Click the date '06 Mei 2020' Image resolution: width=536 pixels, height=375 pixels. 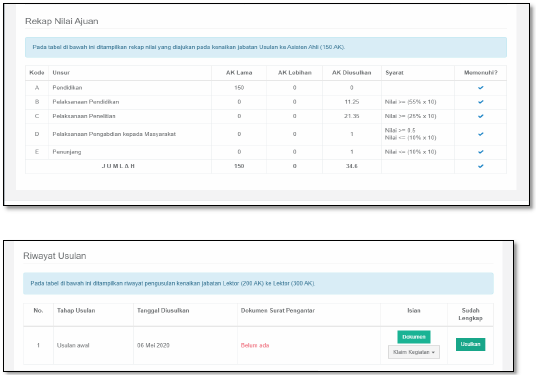tap(153, 345)
